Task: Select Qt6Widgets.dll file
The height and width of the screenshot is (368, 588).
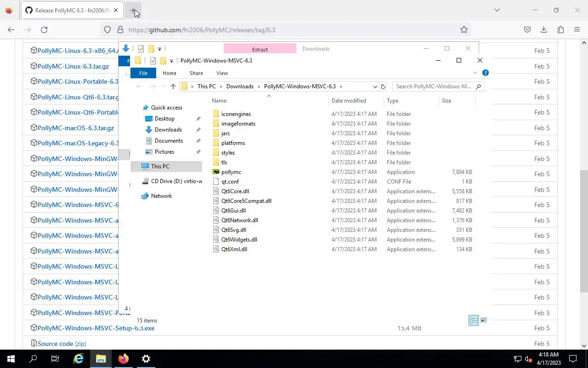Action: [x=239, y=240]
